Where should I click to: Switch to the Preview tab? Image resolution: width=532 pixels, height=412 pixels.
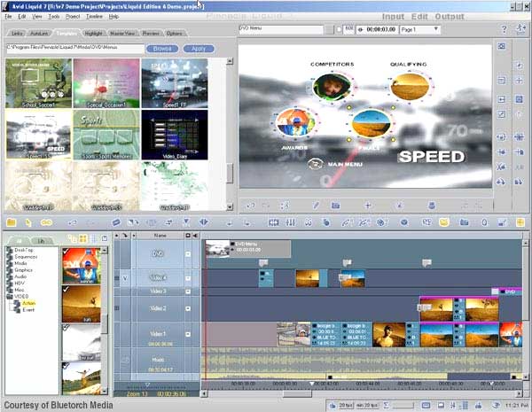pyautogui.click(x=151, y=34)
